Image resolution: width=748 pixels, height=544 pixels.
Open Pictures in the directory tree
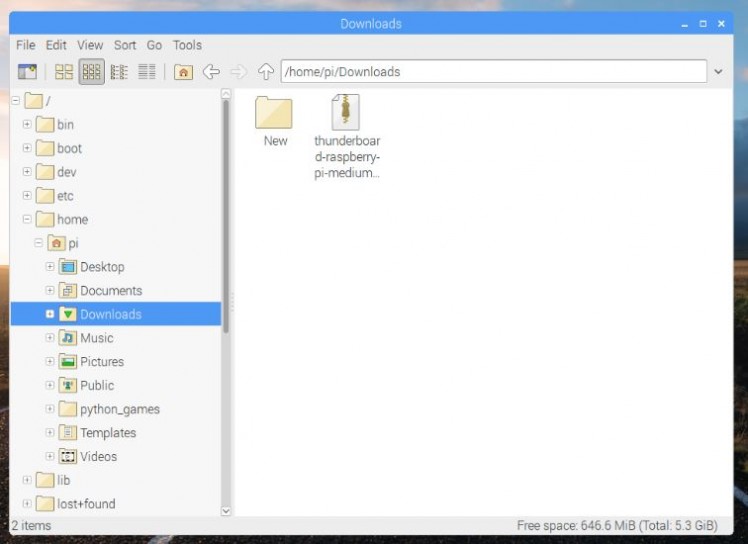click(x=92, y=362)
